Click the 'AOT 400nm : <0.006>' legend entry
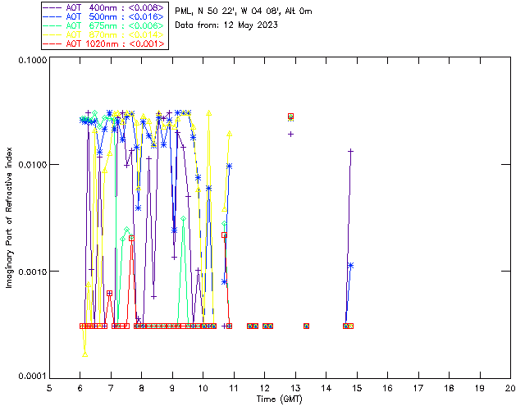 pos(115,7)
